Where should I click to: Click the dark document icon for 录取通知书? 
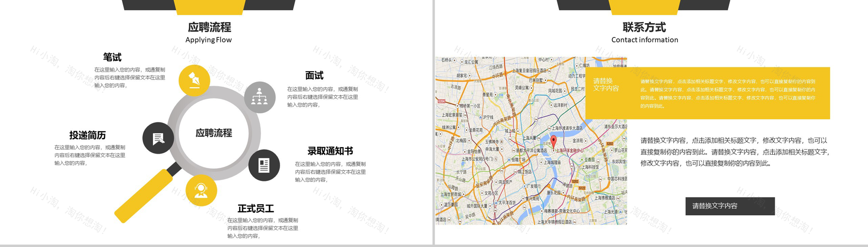coord(264,165)
